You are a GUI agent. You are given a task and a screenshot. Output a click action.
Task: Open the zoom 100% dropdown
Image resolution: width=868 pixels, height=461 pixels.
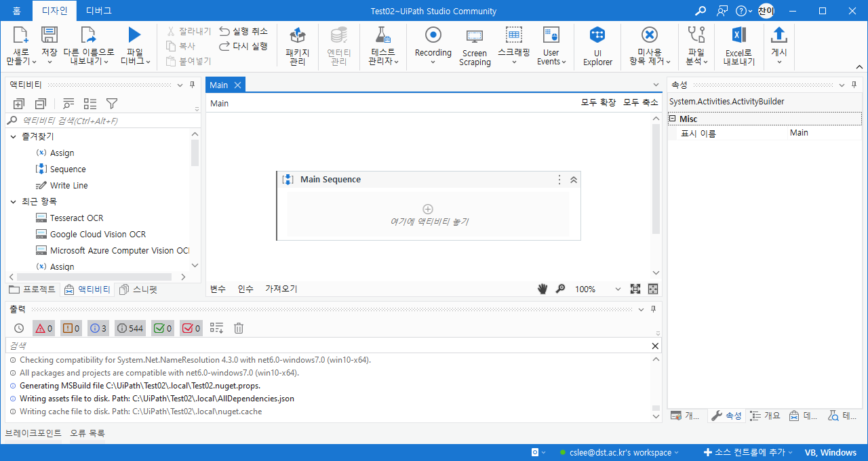[x=618, y=289]
